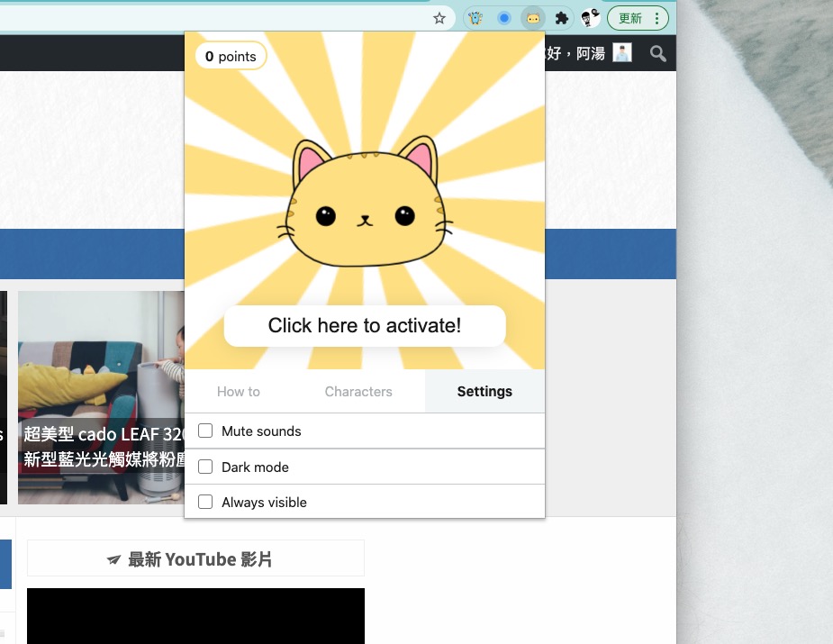The width and height of the screenshot is (833, 644).
Task: Click the blue monster extension icon
Action: (475, 18)
